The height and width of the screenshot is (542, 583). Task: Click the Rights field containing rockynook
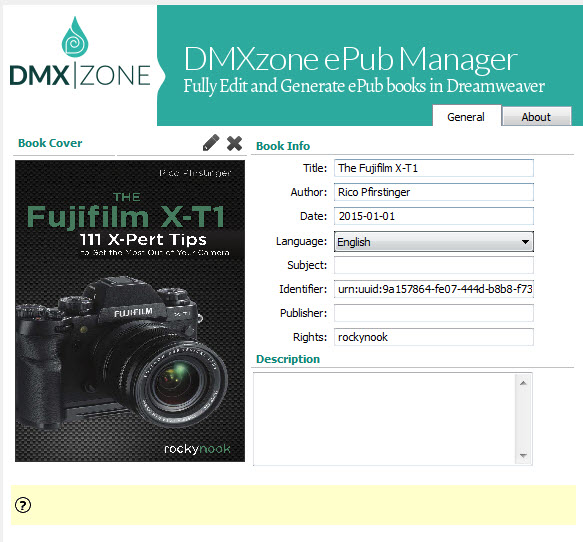[434, 337]
